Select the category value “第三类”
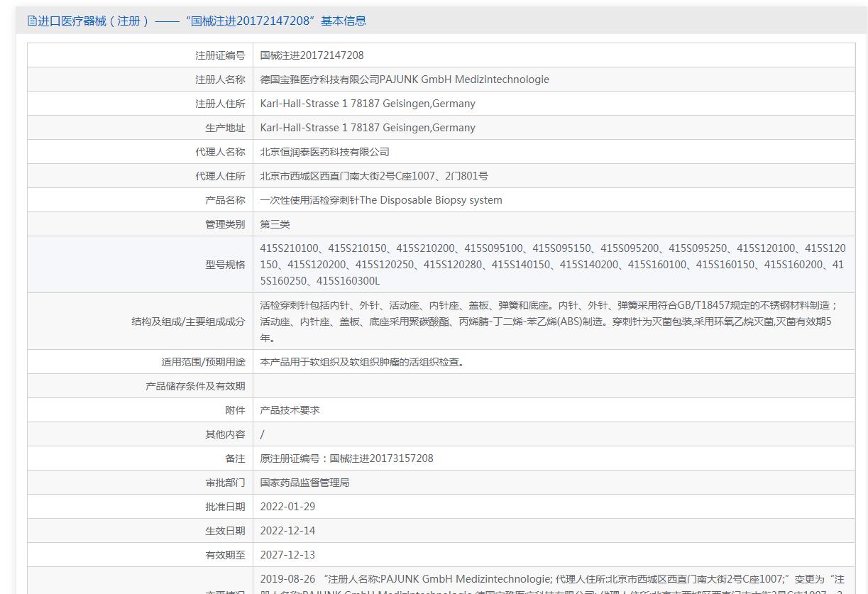868x594 pixels. click(x=275, y=224)
